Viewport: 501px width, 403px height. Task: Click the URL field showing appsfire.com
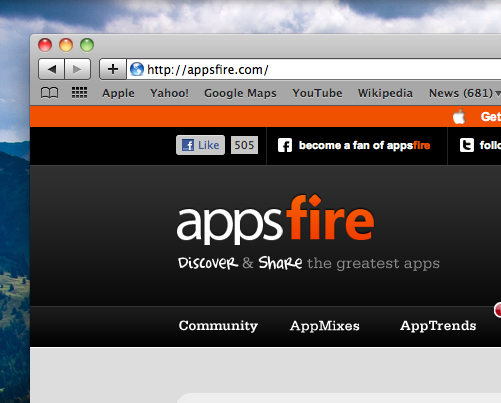tap(313, 69)
